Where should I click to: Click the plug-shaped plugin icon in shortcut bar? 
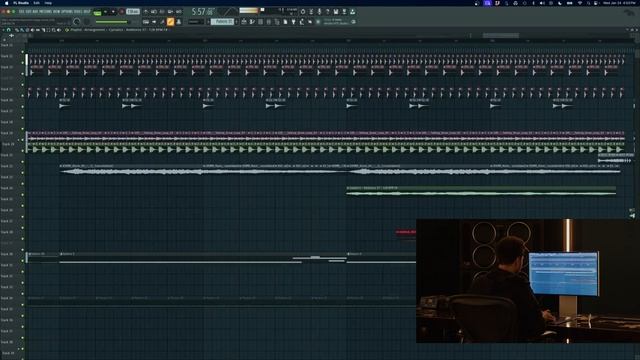pos(293,22)
